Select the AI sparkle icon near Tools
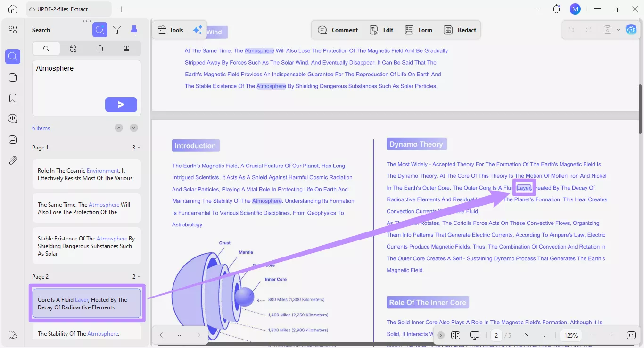The height and width of the screenshot is (348, 644). pos(198,29)
